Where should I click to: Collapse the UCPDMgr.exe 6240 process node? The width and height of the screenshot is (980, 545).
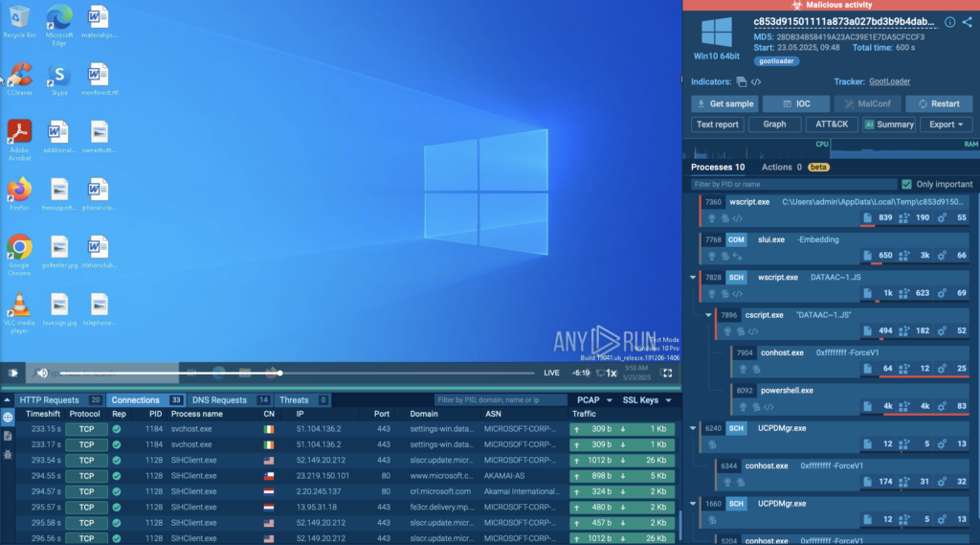pos(693,428)
